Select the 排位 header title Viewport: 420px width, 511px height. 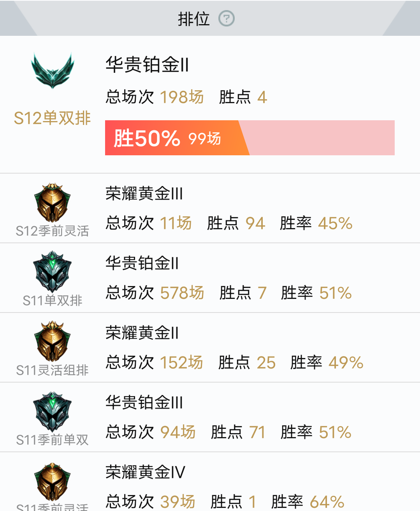pos(194,19)
